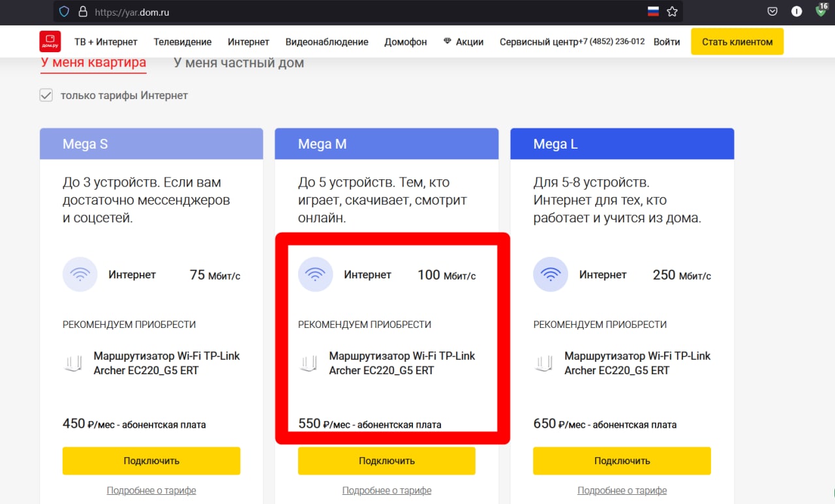Click the router image in Mega S card
Screen dimensions: 835x504
click(x=73, y=363)
